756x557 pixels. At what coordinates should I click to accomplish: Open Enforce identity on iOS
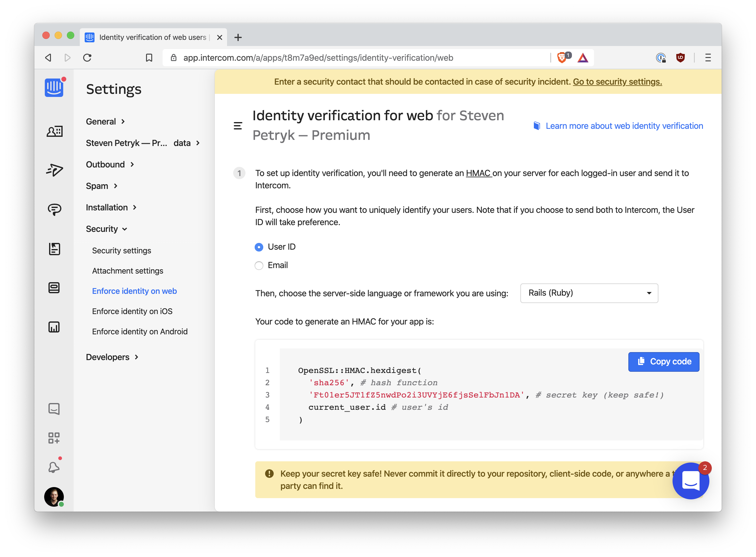(x=132, y=311)
